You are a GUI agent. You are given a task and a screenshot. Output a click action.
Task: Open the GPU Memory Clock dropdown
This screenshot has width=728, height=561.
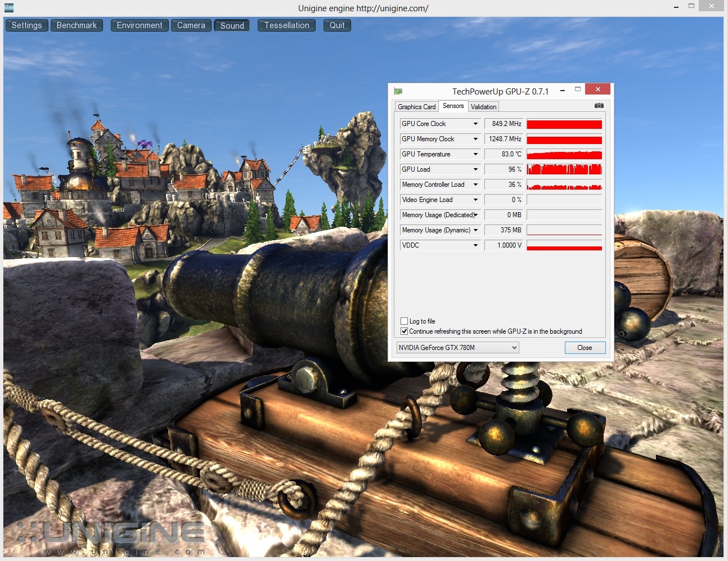(x=475, y=139)
